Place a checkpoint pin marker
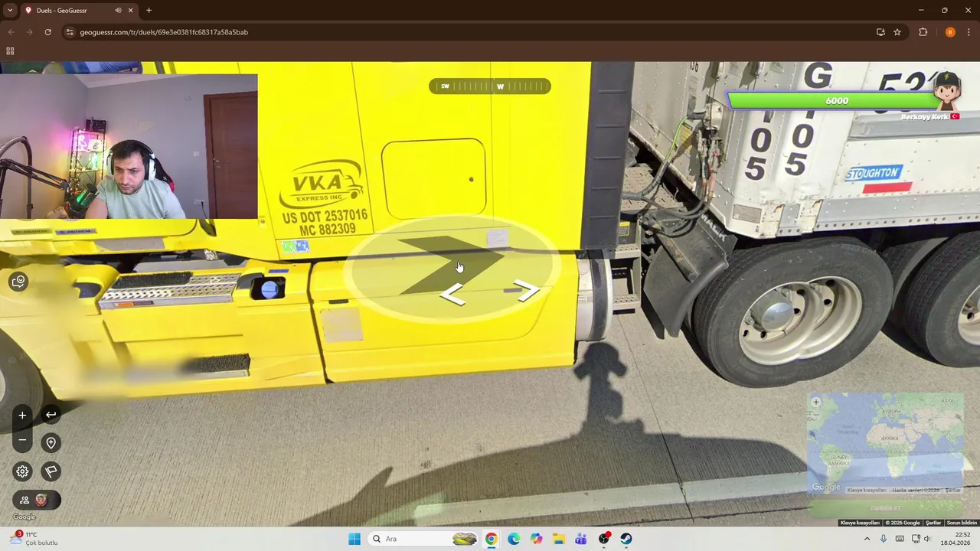The image size is (980, 551). pos(51,442)
